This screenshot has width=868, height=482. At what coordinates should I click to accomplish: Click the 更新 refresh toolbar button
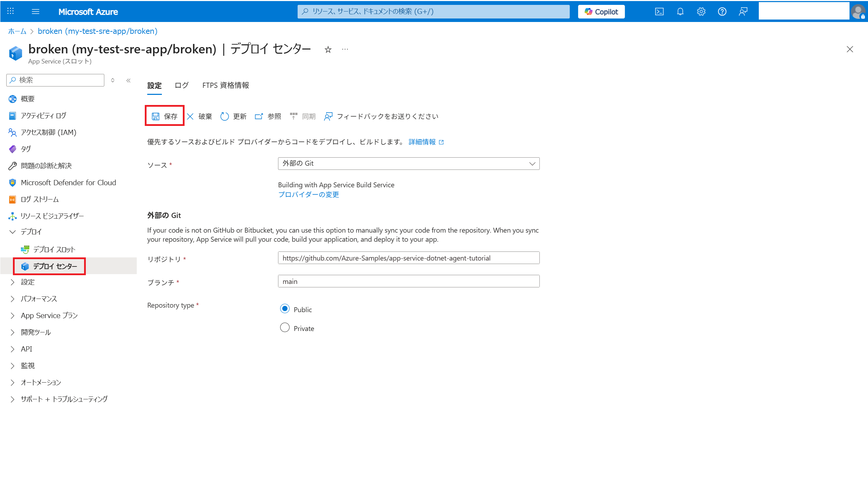[234, 116]
